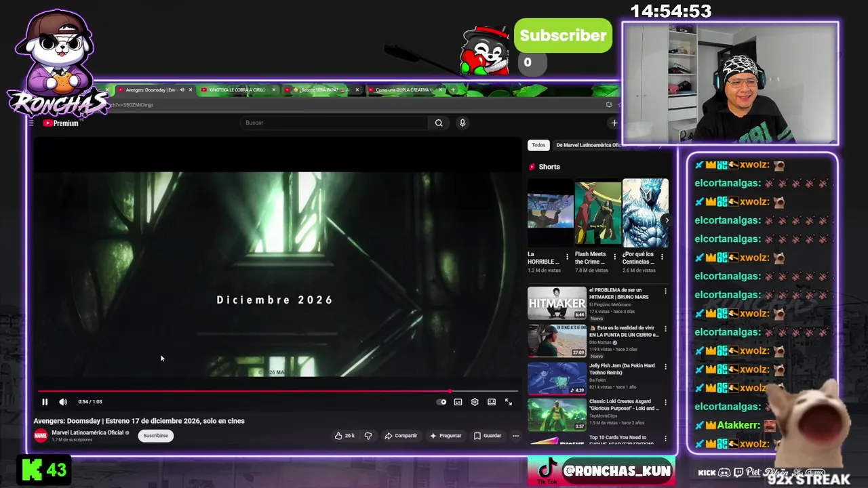Open options for Top 10 Cards video

665,439
